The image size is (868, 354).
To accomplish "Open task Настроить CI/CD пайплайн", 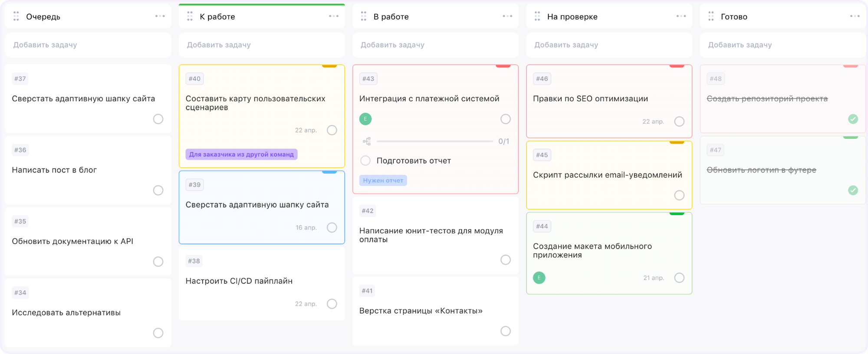I will click(x=239, y=281).
